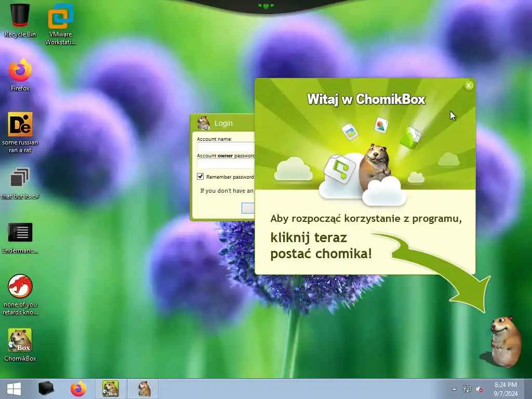This screenshot has width=532, height=399.
Task: Open VMware Workstation desktop shortcut
Action: pyautogui.click(x=60, y=24)
